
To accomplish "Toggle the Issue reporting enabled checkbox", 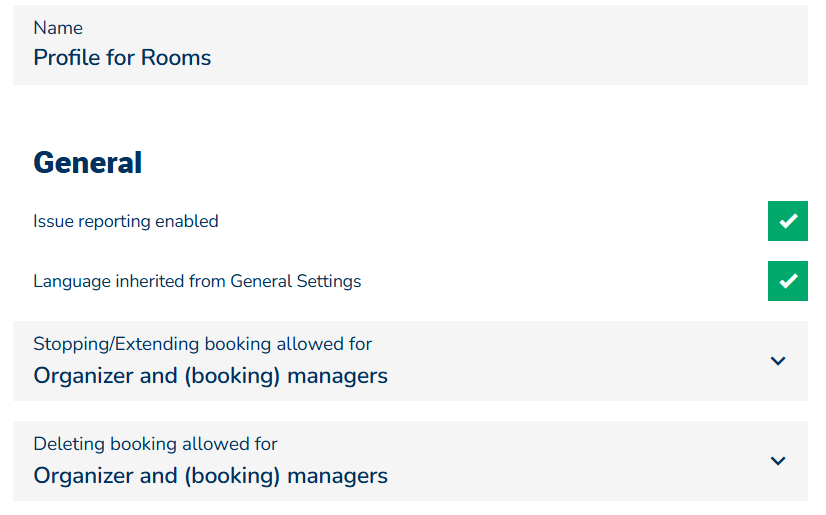I will click(x=788, y=221).
